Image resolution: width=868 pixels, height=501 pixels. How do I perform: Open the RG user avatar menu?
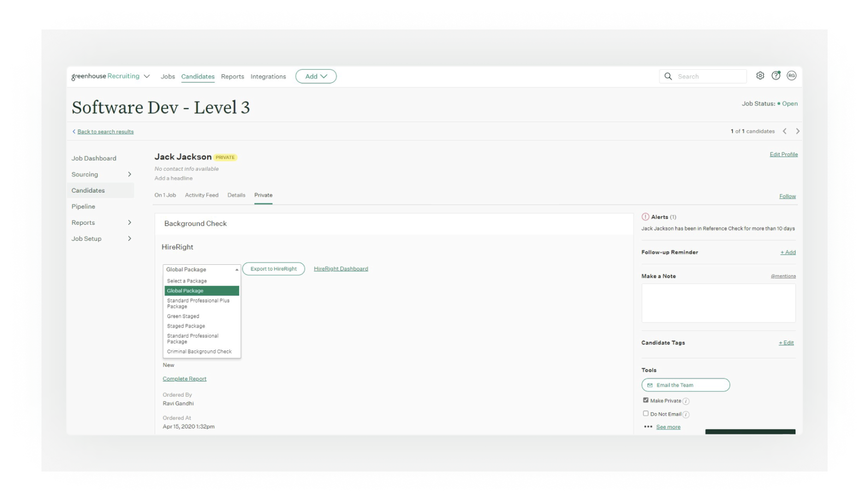coord(792,76)
